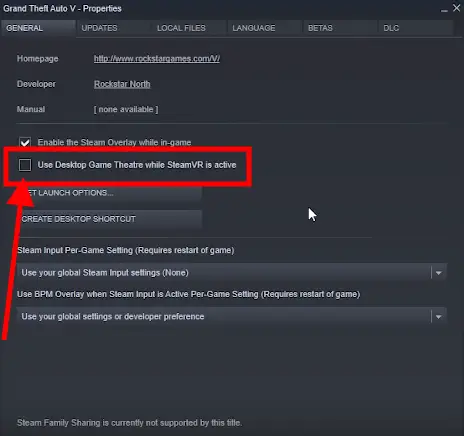Click CREATE DESKTOP SHORTCUT button
The height and width of the screenshot is (436, 464).
(109, 219)
